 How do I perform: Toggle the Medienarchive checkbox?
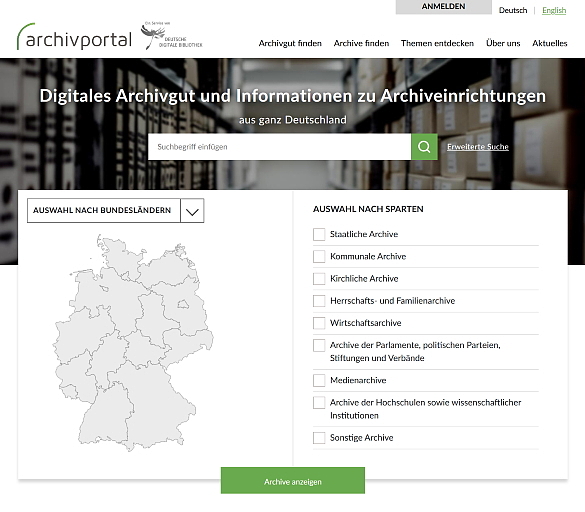[x=319, y=380]
